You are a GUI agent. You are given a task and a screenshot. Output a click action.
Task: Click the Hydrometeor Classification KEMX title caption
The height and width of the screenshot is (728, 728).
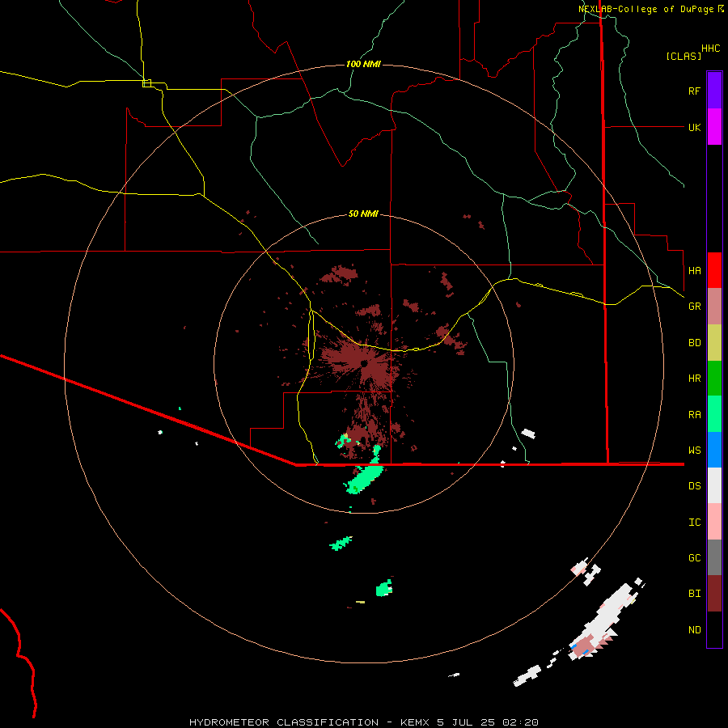tap(364, 722)
